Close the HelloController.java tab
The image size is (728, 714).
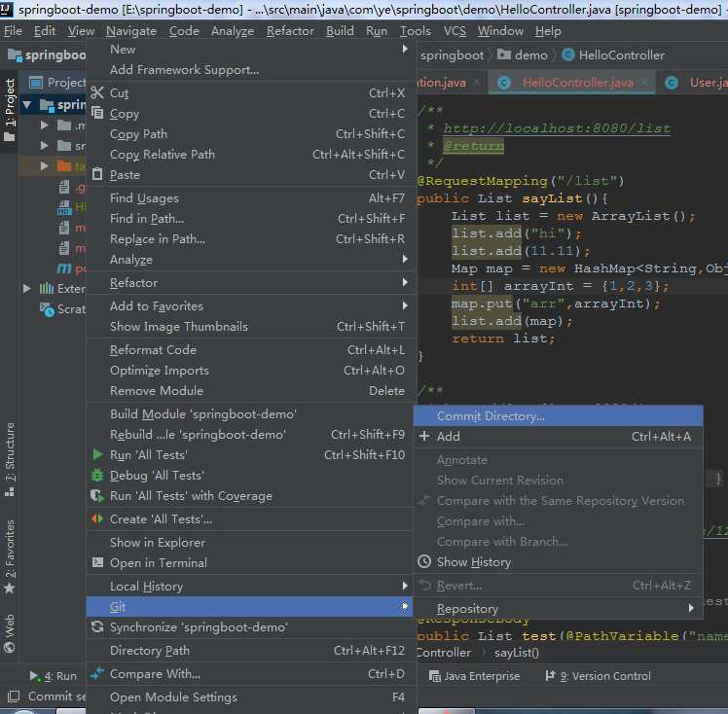(x=644, y=82)
